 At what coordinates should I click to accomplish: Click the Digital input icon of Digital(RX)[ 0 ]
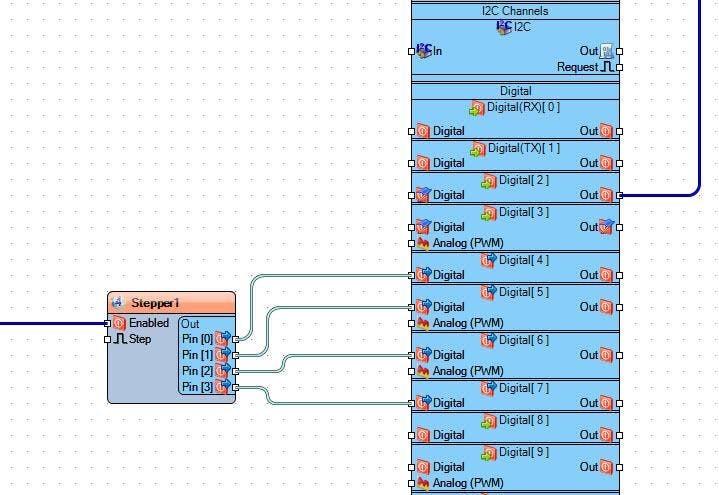(423, 131)
